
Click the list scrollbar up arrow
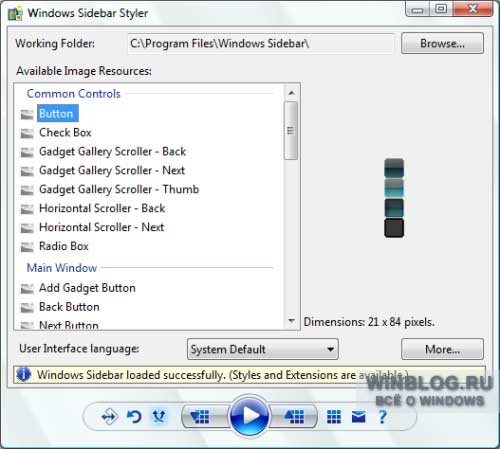tap(291, 93)
